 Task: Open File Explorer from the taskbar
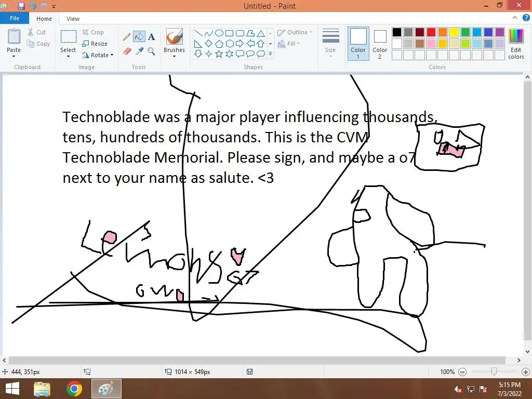(x=42, y=389)
